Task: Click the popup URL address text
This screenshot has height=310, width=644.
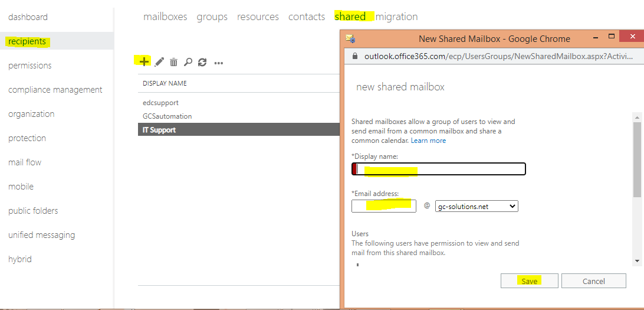Action: [x=498, y=56]
